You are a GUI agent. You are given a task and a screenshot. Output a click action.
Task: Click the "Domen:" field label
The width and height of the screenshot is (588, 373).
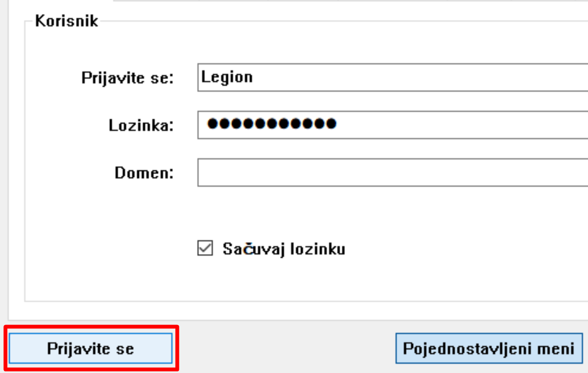144,173
